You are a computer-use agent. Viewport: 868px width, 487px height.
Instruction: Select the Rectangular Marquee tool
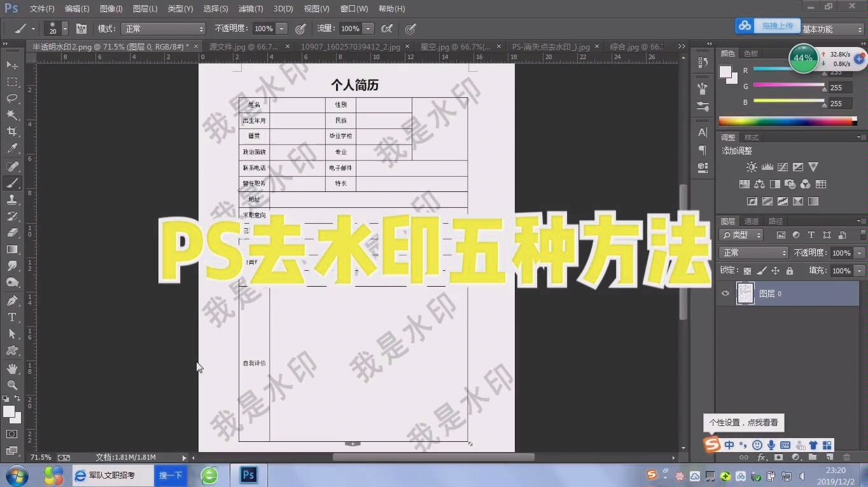coord(12,82)
